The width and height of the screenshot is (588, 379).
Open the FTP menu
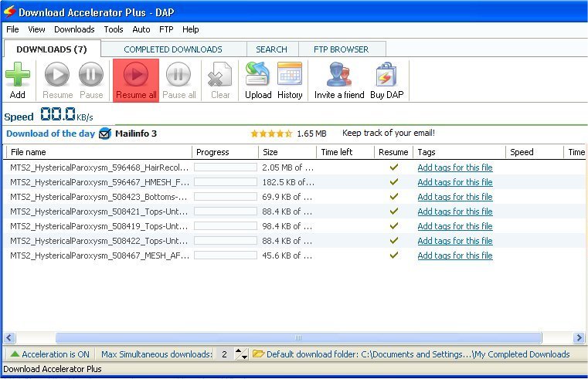point(166,29)
